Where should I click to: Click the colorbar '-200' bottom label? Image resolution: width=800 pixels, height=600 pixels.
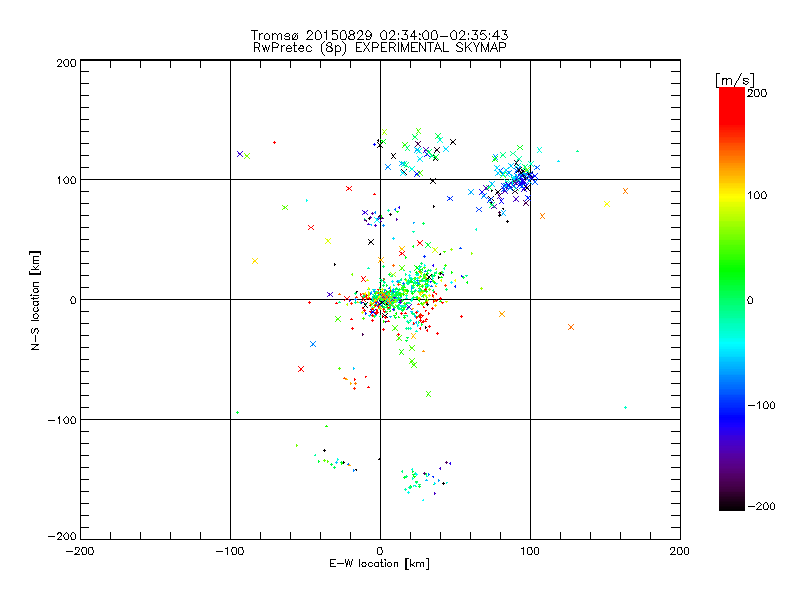[761, 506]
